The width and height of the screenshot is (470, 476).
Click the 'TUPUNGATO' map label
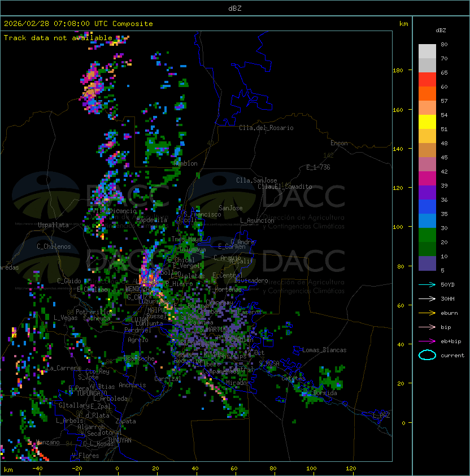[x=92, y=393]
